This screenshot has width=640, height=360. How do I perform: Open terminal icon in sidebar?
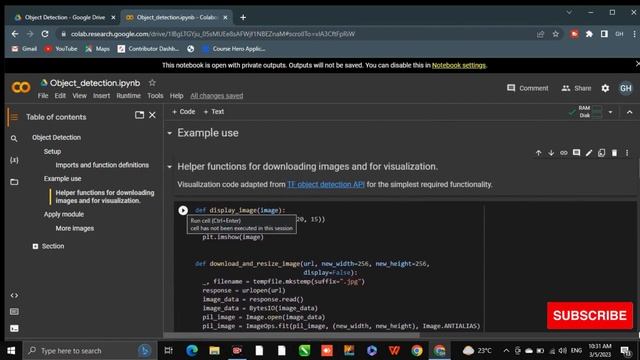[x=14, y=328]
